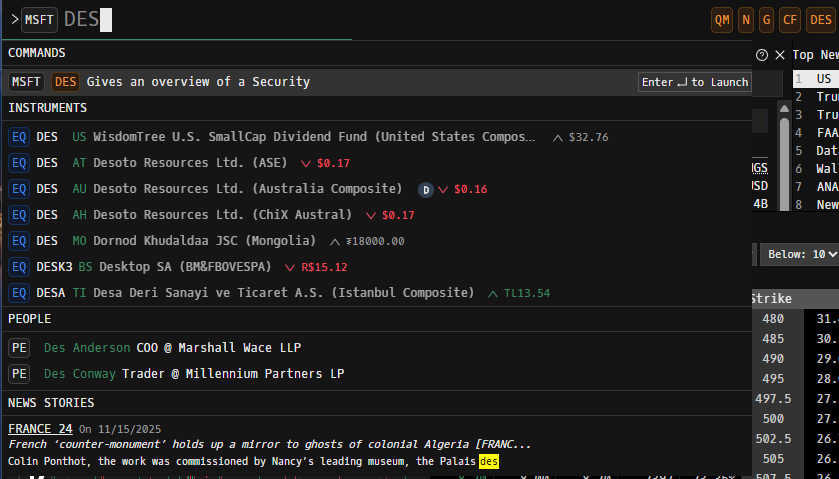Click the QM shortcut button
The image size is (839, 479).
tap(722, 20)
